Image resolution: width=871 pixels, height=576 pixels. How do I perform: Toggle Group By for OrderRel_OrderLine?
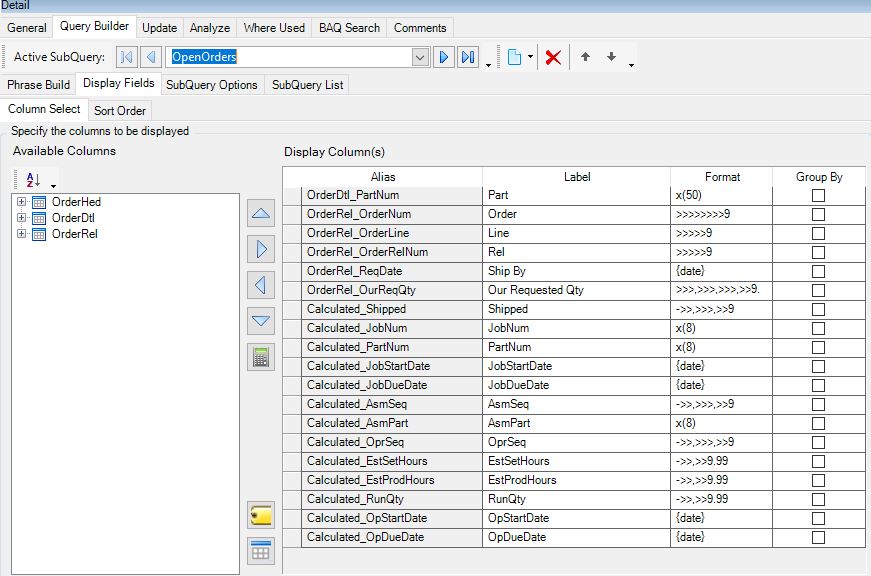(818, 233)
